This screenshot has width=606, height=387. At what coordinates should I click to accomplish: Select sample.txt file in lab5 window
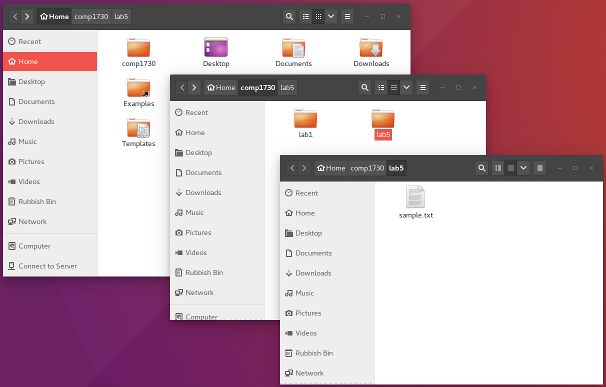pos(416,202)
